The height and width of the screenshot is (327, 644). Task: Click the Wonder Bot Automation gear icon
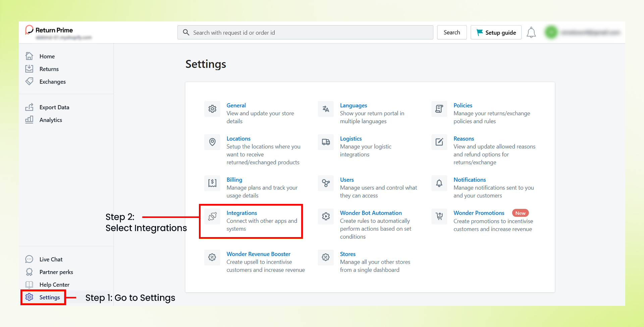pyautogui.click(x=326, y=216)
